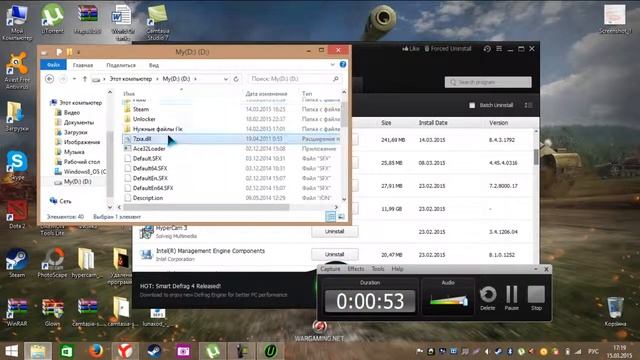Uninstall Intel Management Engine Components
The width and height of the screenshot is (640, 360).
coord(335,254)
